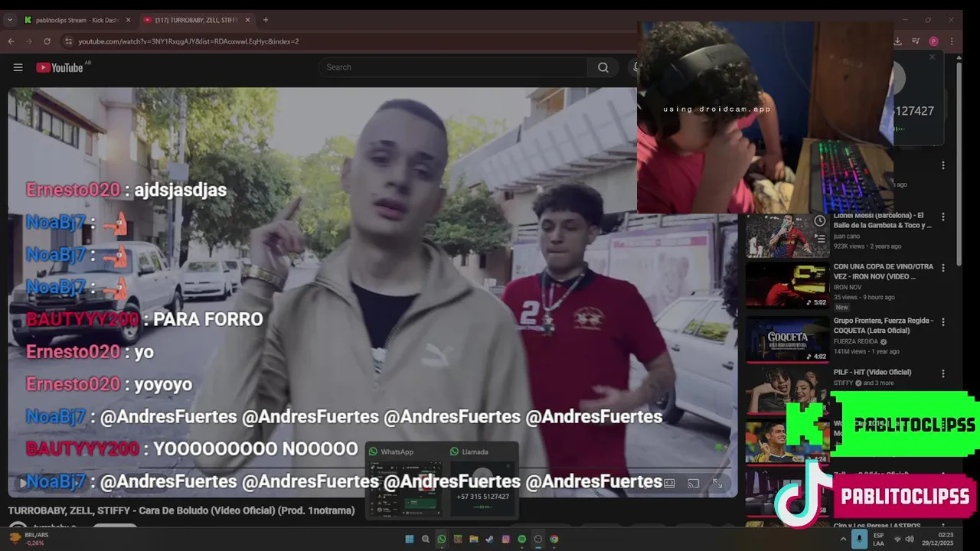Open the COQUETA Grupo Frontera video thumbnail

[x=786, y=338]
